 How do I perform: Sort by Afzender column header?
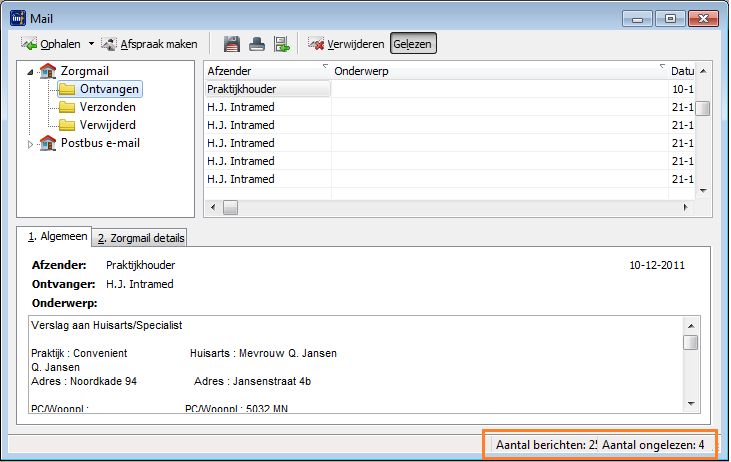tap(268, 71)
